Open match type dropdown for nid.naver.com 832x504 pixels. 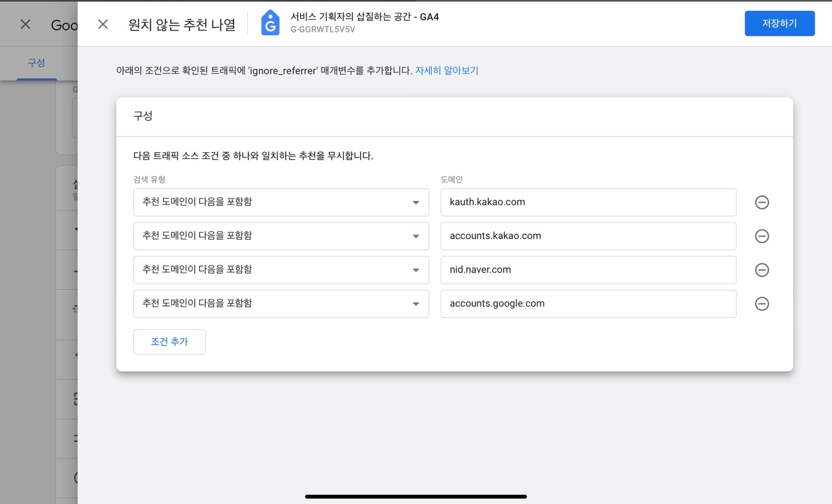pos(281,270)
